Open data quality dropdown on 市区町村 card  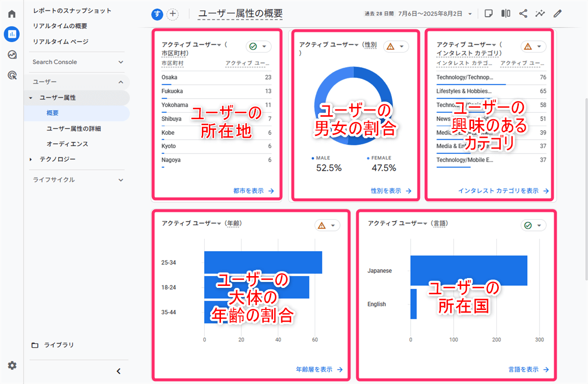[x=258, y=47]
